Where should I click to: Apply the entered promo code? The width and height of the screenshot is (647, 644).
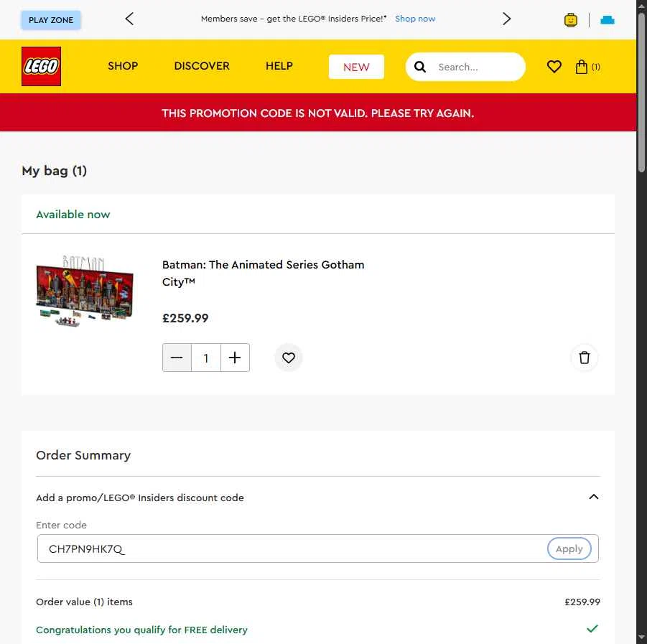click(569, 549)
